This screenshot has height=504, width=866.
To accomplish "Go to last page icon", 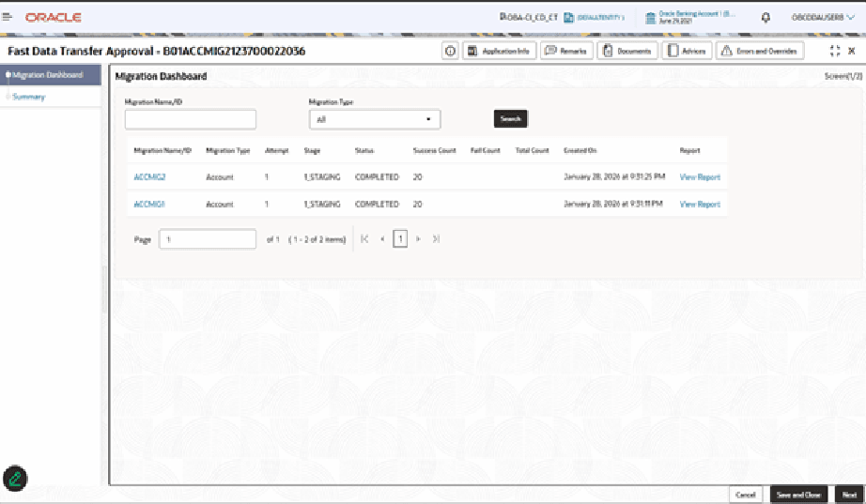I will (x=436, y=239).
